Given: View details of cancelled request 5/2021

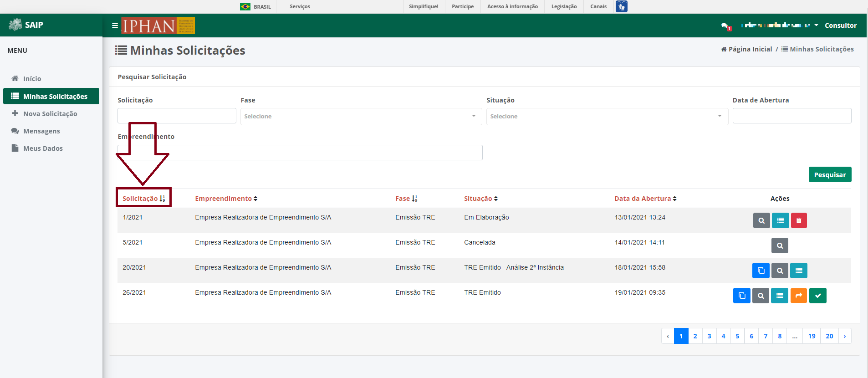Looking at the screenshot, I should (x=780, y=245).
